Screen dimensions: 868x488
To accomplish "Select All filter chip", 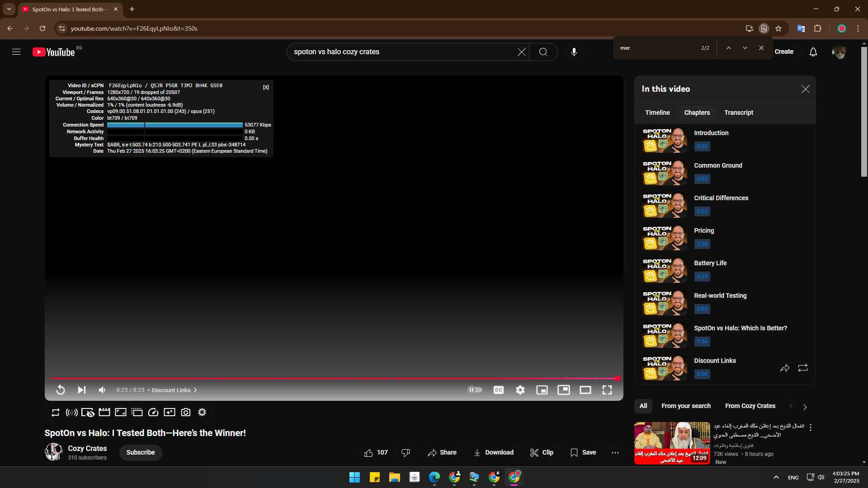I will click(643, 406).
